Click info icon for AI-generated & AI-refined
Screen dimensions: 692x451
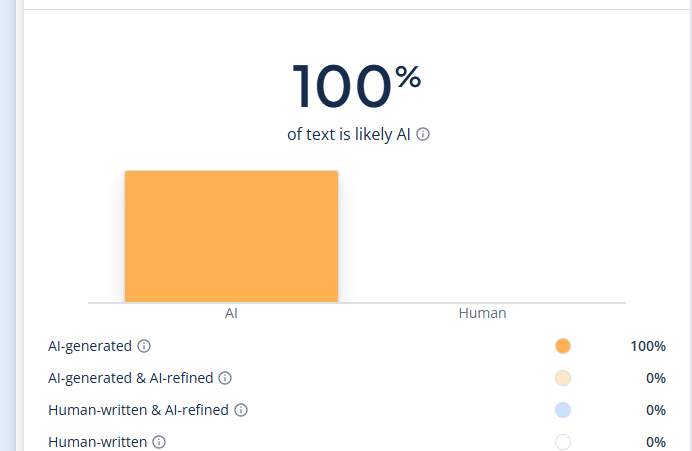pos(225,378)
